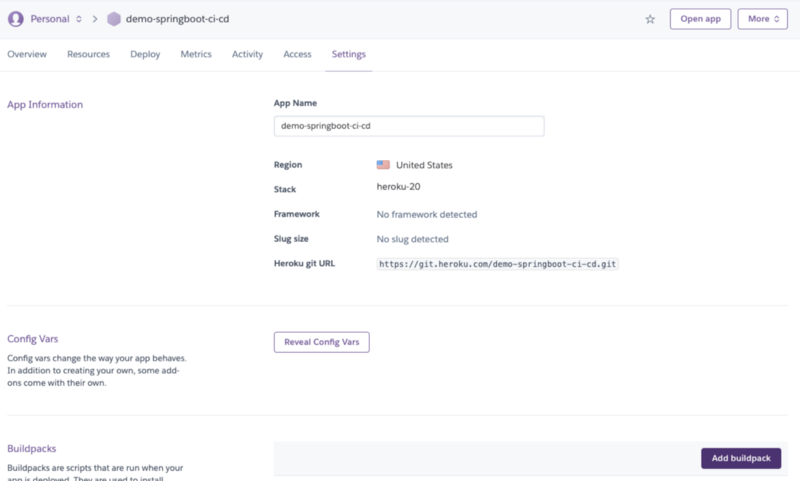Viewport: 800px width, 481px height.
Task: Click the No slug detected text
Action: tap(413, 239)
